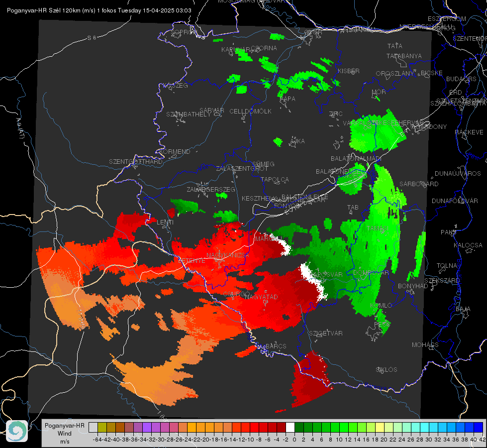Click the BONYHAD city label

click(x=413, y=286)
